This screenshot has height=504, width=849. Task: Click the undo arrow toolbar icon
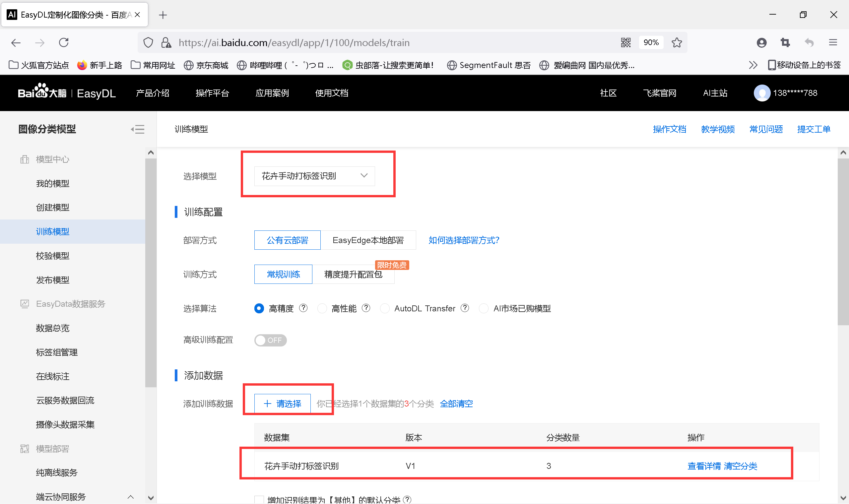click(x=809, y=42)
